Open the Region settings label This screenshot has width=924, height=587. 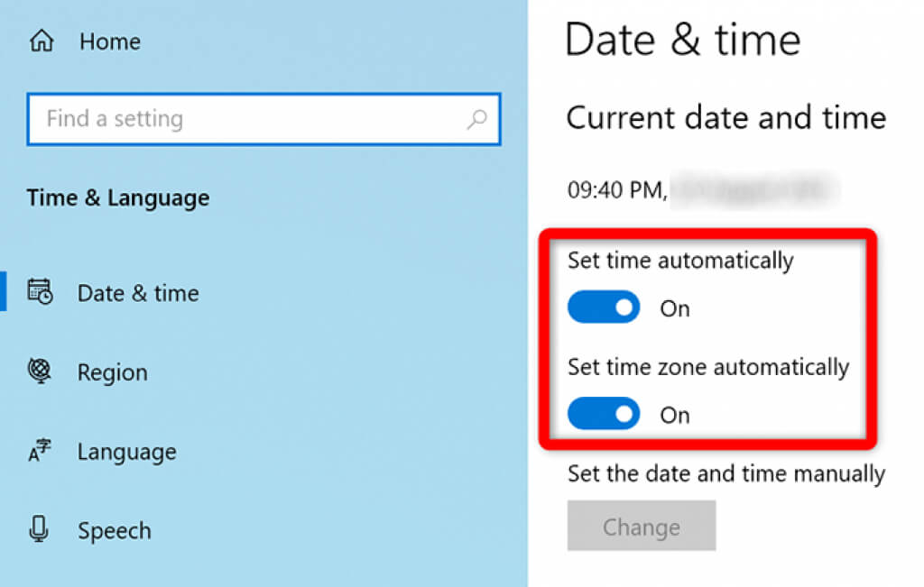[x=112, y=372]
